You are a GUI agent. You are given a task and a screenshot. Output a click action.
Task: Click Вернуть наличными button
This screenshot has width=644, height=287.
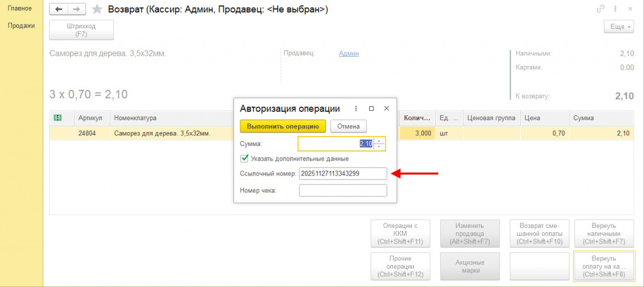[604, 234]
